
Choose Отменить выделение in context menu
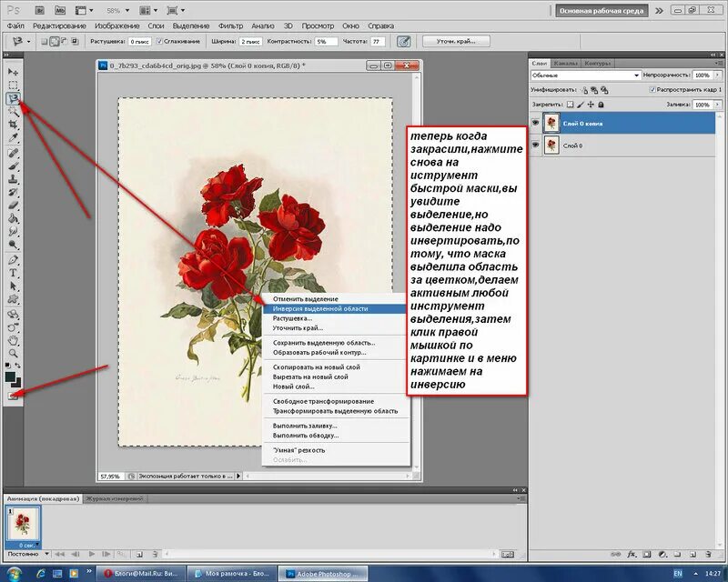click(x=305, y=299)
